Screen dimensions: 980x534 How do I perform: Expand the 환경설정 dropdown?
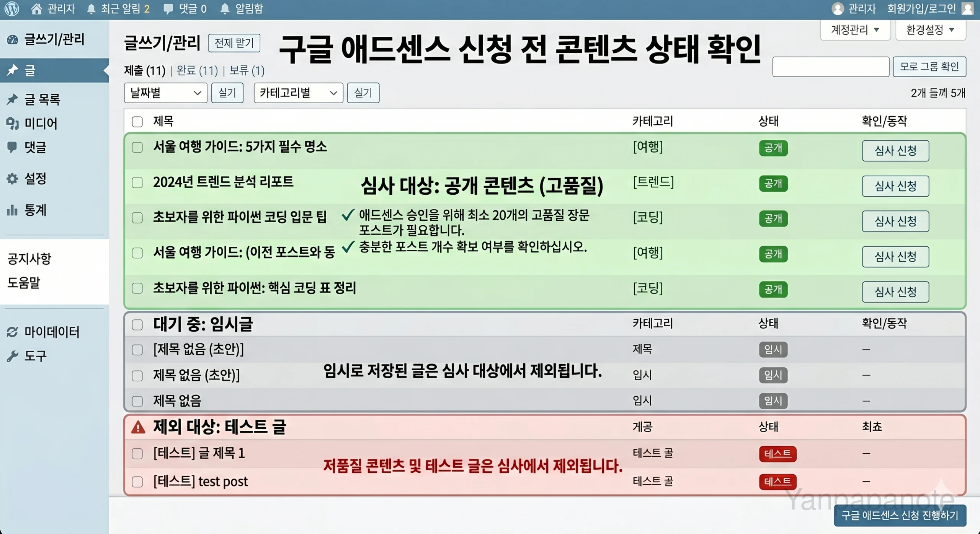[x=931, y=30]
